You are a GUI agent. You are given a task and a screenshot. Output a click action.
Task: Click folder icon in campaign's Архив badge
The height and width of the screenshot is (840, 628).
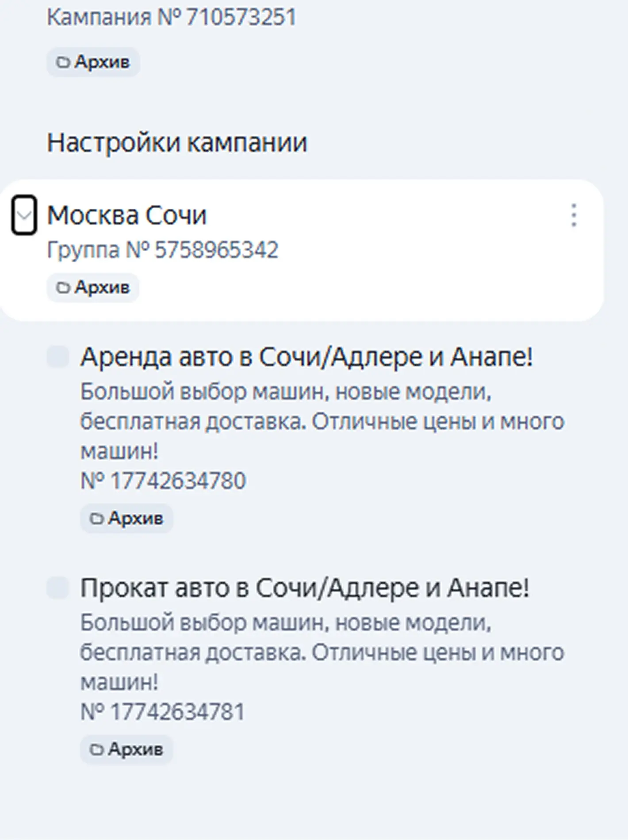coord(62,62)
